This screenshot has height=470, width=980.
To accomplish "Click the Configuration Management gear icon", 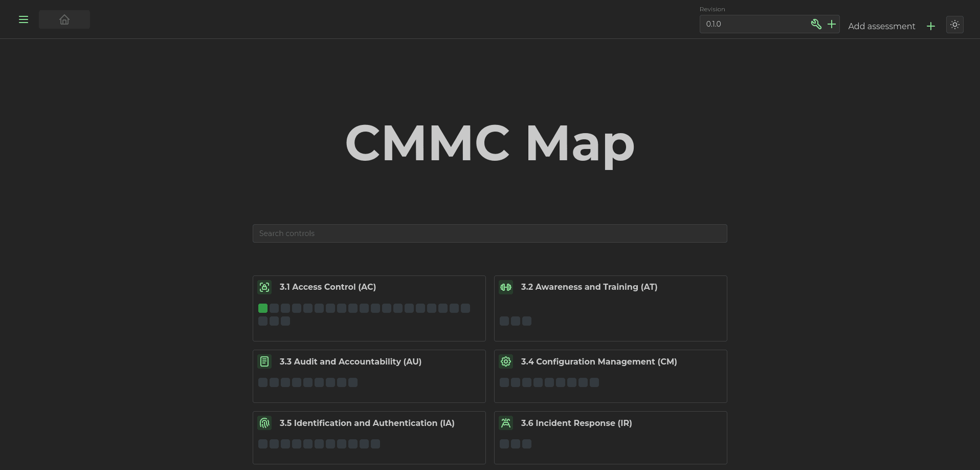I will (505, 361).
